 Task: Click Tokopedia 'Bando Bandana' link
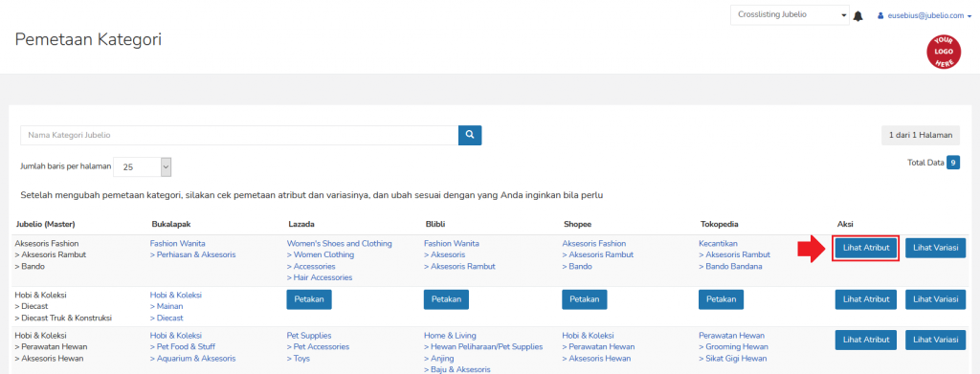(730, 266)
